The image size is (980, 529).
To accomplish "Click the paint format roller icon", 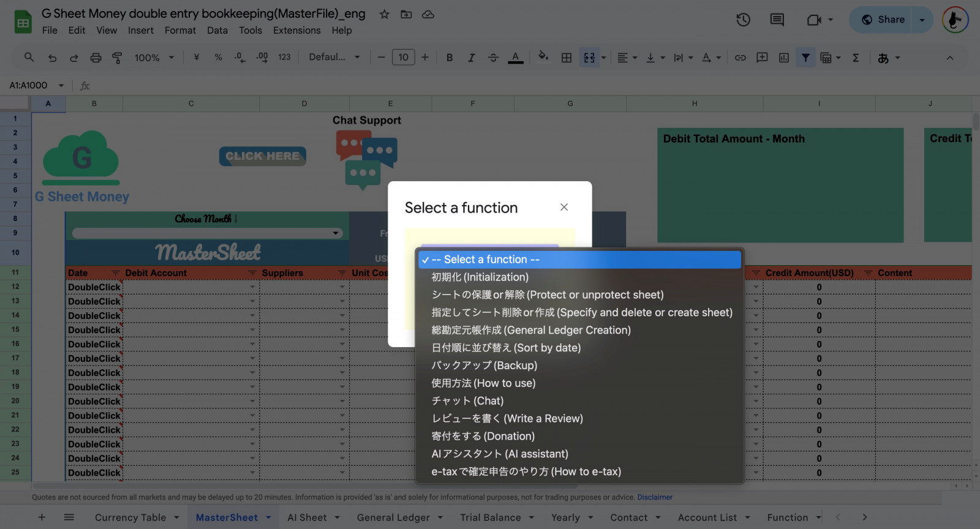I will click(x=117, y=58).
